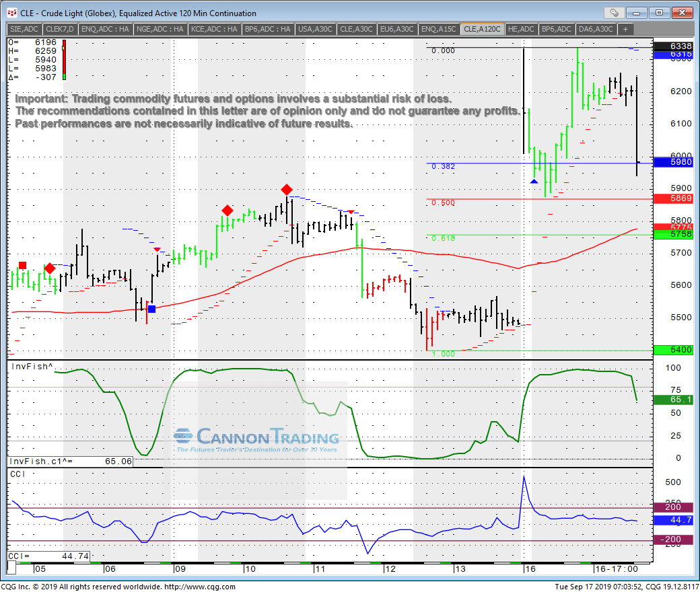
Task: Switch to the SIE,ADC tab
Action: [24, 29]
